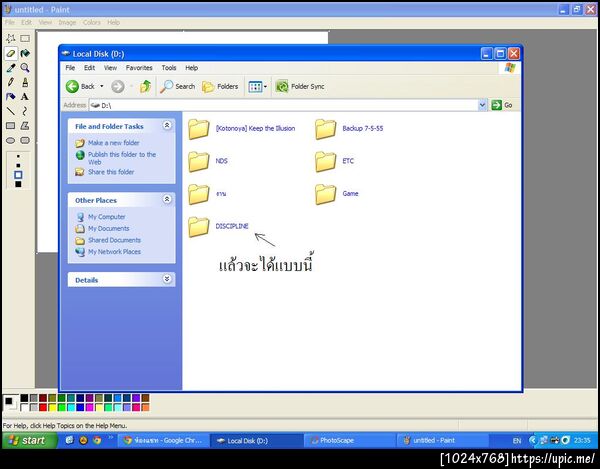
Task: Open the File menu in Local Disk window
Action: pos(70,68)
